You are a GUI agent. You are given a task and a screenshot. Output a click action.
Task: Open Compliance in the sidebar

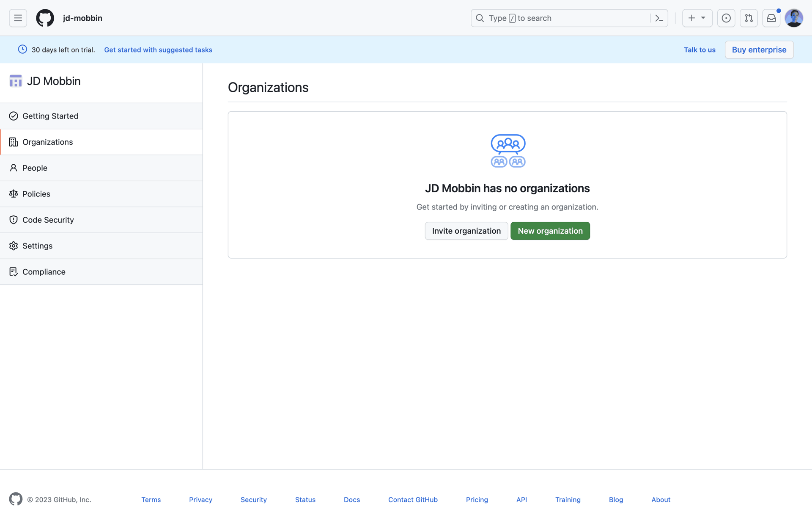[x=101, y=272]
